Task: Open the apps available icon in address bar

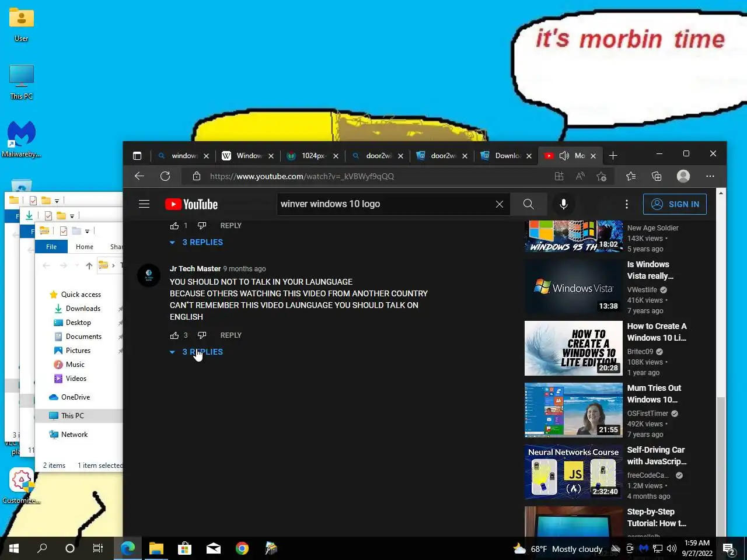Action: point(559,176)
